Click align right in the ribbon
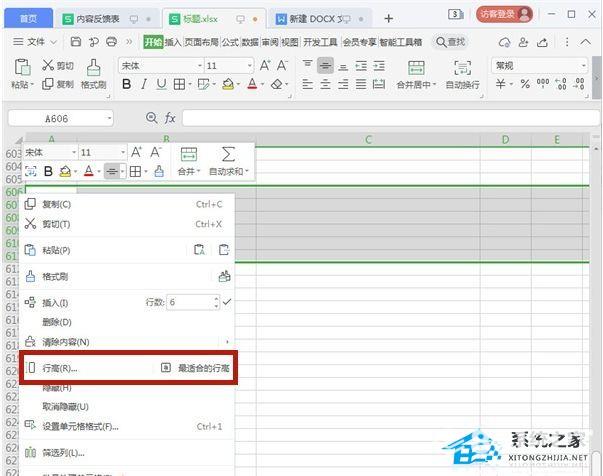The width and height of the screenshot is (603, 476). (343, 84)
